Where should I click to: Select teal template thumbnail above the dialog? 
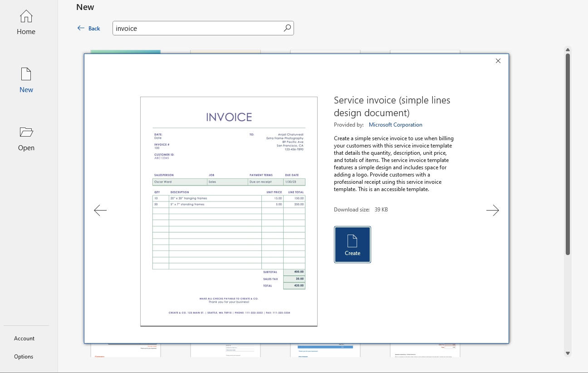pos(126,52)
